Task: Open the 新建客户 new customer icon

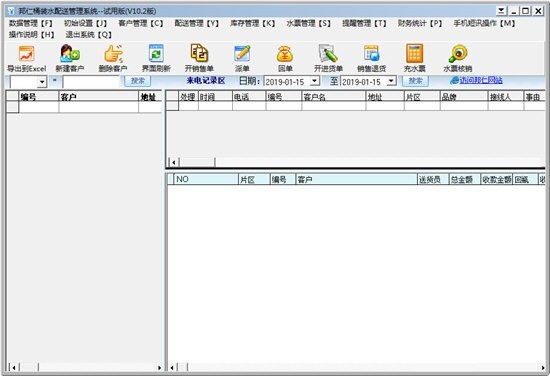Action: [x=69, y=54]
